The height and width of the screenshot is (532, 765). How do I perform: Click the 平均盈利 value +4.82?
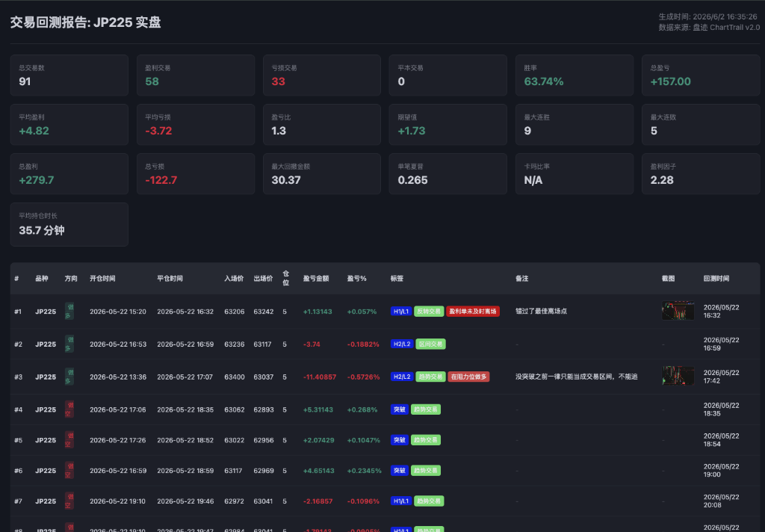[x=34, y=131]
